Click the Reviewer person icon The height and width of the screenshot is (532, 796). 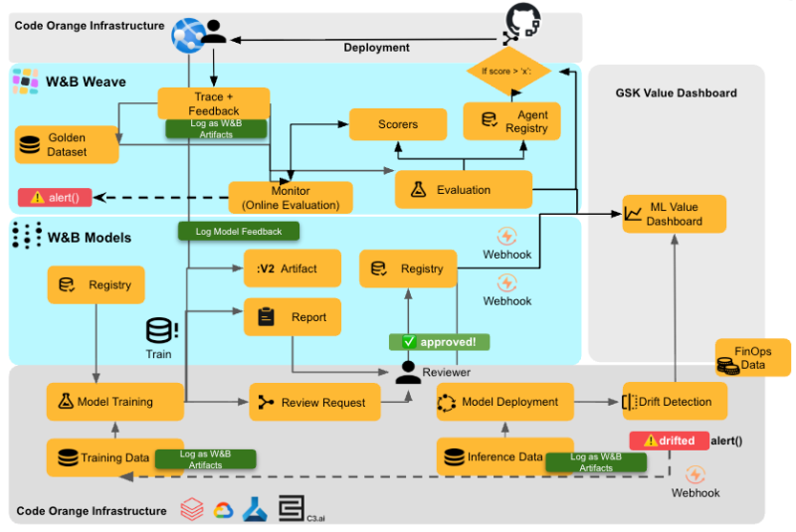coord(406,372)
